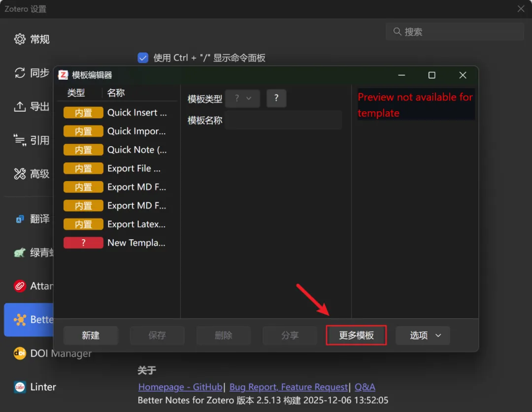Click the 内置 badge beside Export File
The width and height of the screenshot is (532, 412).
pyautogui.click(x=83, y=168)
